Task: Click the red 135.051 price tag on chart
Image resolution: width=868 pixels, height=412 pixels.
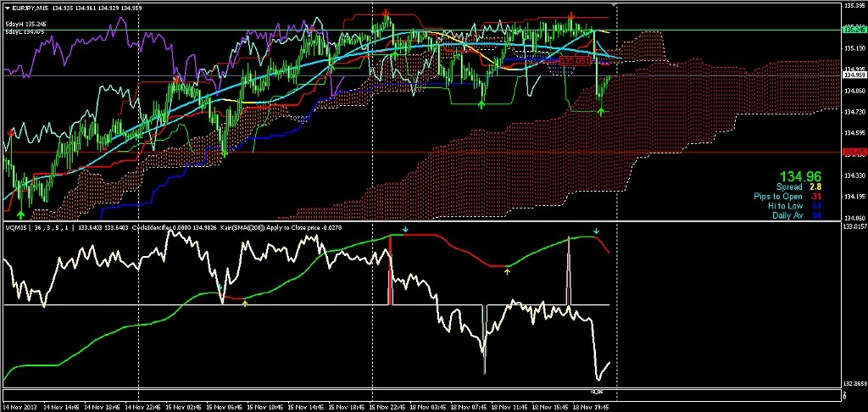Action: click(574, 60)
